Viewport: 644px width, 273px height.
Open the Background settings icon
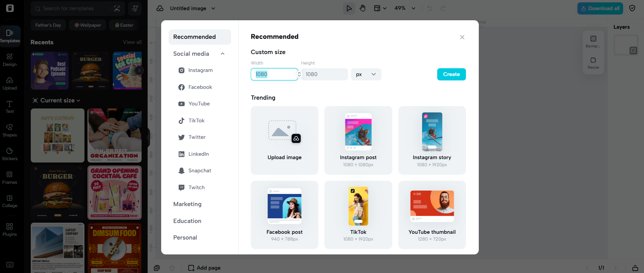pyautogui.click(x=593, y=41)
